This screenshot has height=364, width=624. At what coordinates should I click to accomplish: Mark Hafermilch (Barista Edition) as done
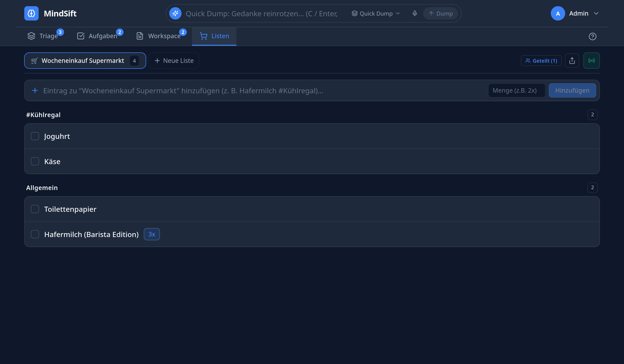pyautogui.click(x=35, y=234)
